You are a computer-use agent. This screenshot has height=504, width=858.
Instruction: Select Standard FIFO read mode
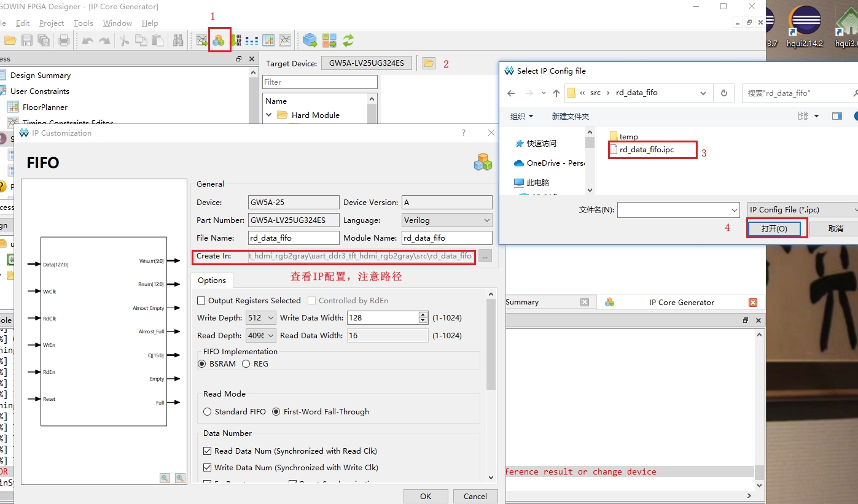point(208,412)
